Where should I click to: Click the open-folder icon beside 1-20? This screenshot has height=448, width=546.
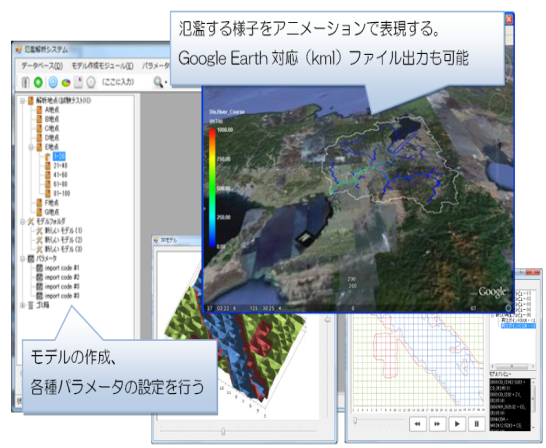click(48, 156)
